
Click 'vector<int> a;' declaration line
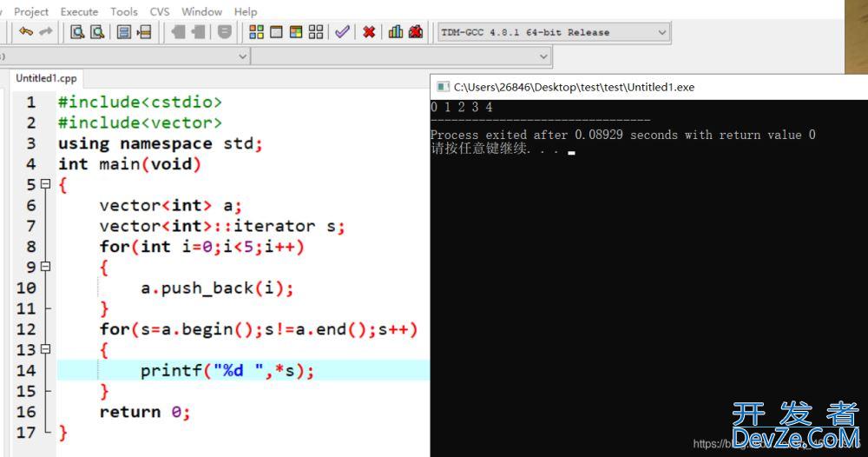(x=170, y=206)
